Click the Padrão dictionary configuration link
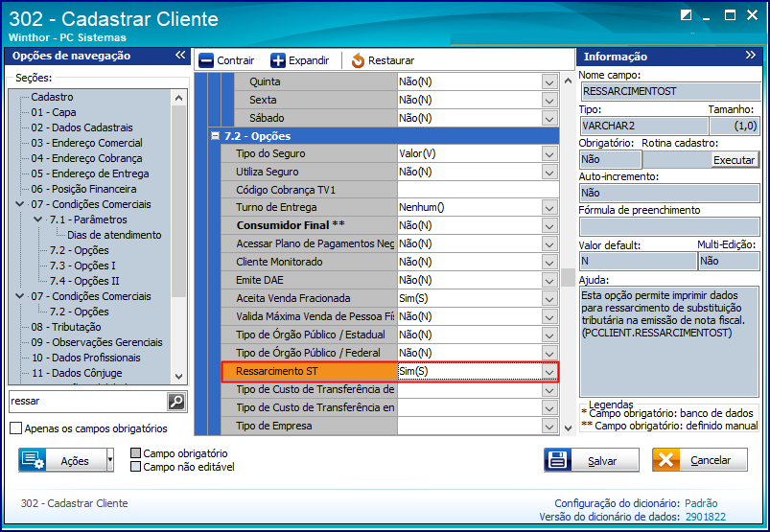Screen dimensions: 770x532 point(701,503)
